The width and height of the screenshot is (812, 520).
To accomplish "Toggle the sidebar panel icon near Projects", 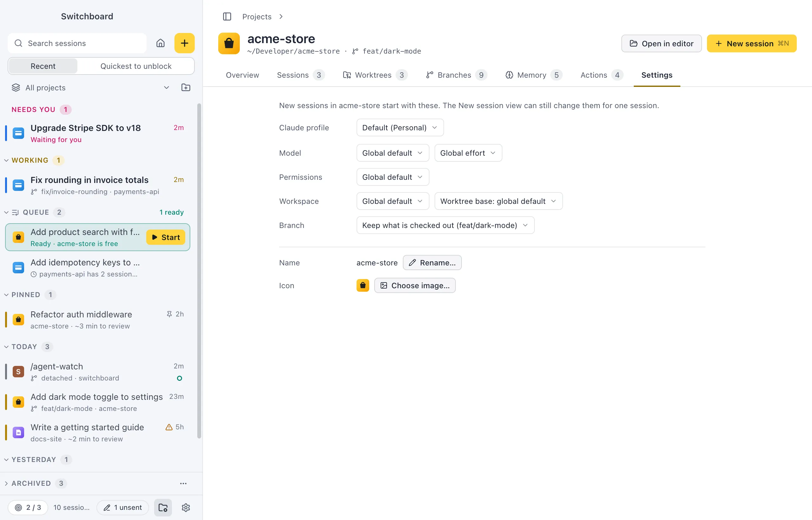I will click(x=227, y=16).
